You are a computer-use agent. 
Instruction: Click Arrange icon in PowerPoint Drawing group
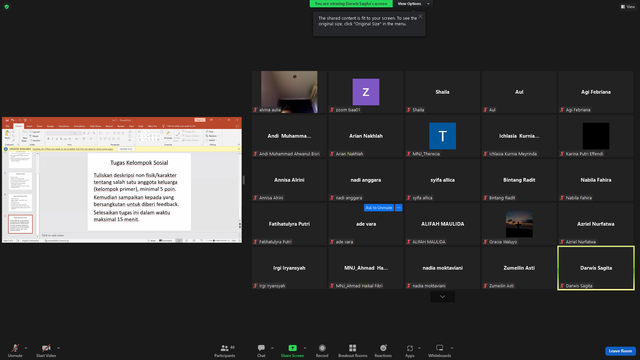click(168, 136)
